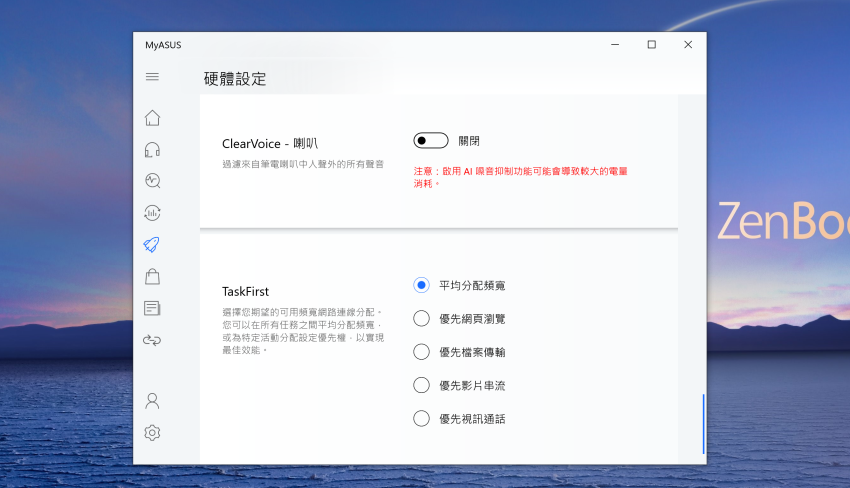Open the shopping bag deals icon
The image size is (850, 488).
pyautogui.click(x=152, y=277)
